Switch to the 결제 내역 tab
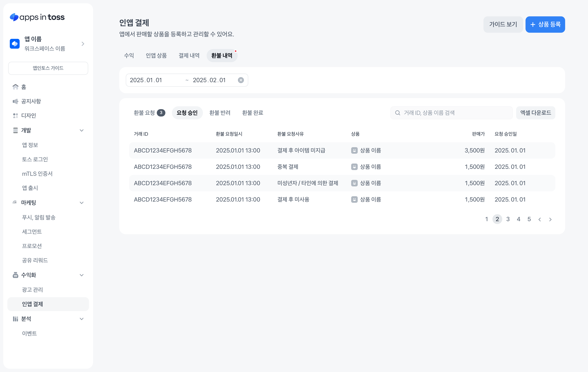 click(189, 55)
